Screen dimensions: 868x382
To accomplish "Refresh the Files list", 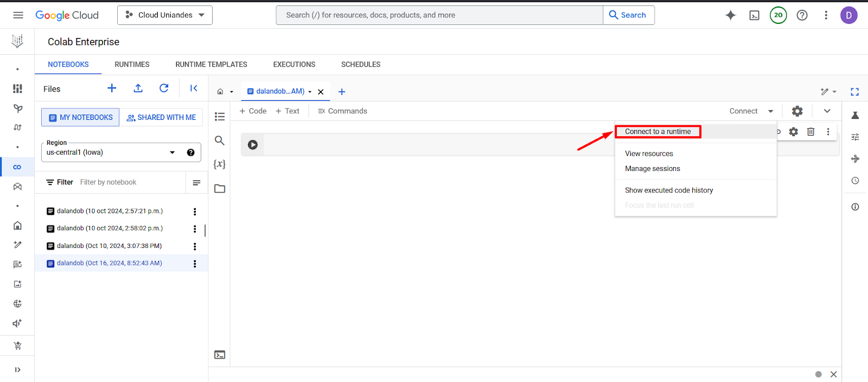I will pos(164,88).
